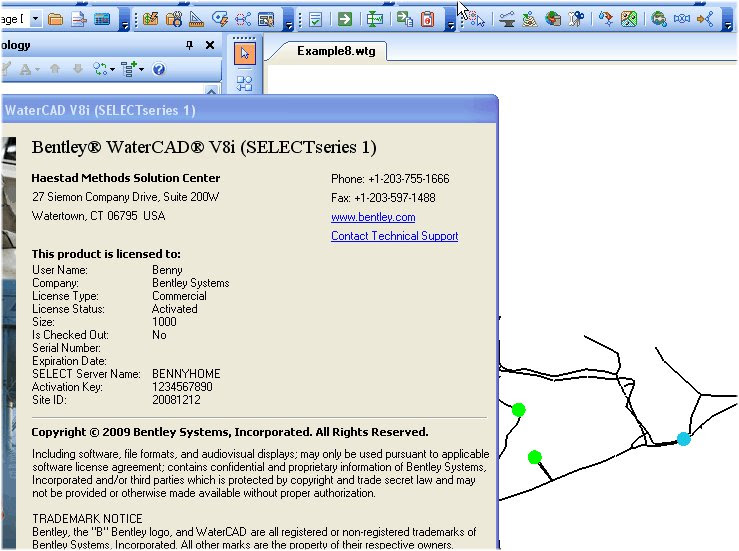The image size is (739, 551).
Task: Click the greyed up arrow in panel
Action: (x=55, y=69)
